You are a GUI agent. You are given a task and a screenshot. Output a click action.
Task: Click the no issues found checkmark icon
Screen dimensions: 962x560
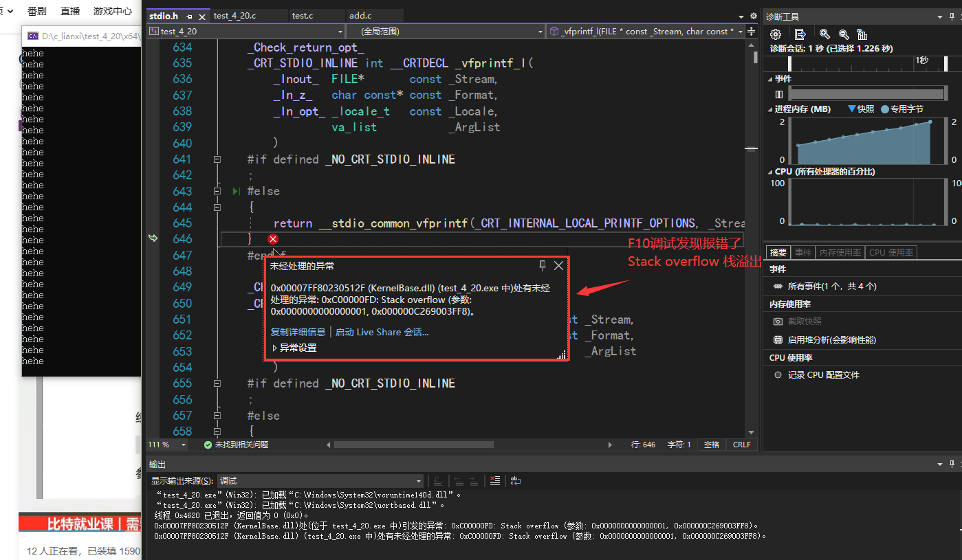(208, 445)
